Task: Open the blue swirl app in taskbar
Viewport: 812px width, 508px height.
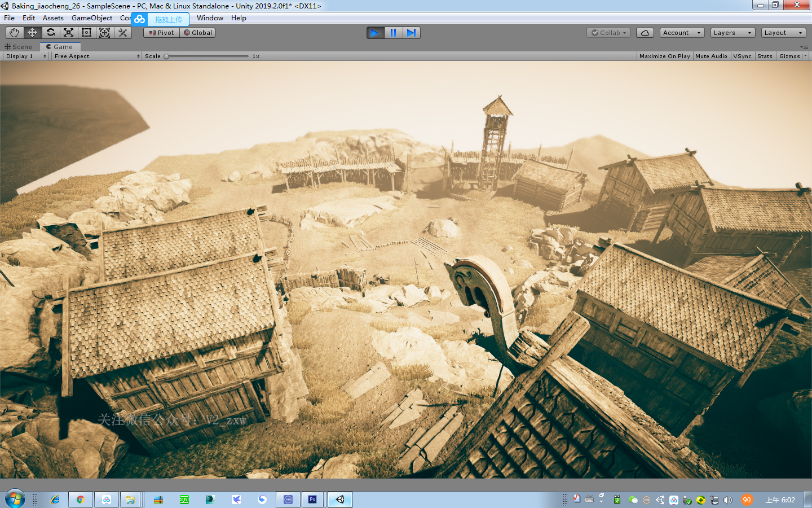Action: click(262, 500)
